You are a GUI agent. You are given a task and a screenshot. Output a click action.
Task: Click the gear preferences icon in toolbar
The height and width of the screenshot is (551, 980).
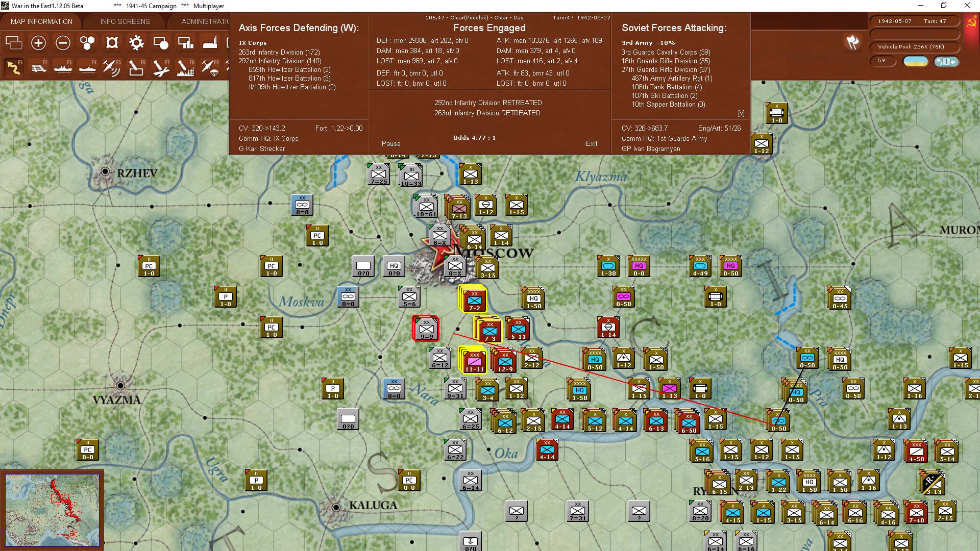point(136,43)
